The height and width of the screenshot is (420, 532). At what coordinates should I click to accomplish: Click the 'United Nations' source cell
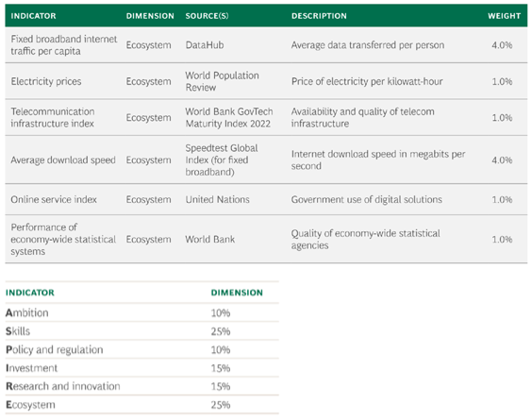(x=218, y=199)
